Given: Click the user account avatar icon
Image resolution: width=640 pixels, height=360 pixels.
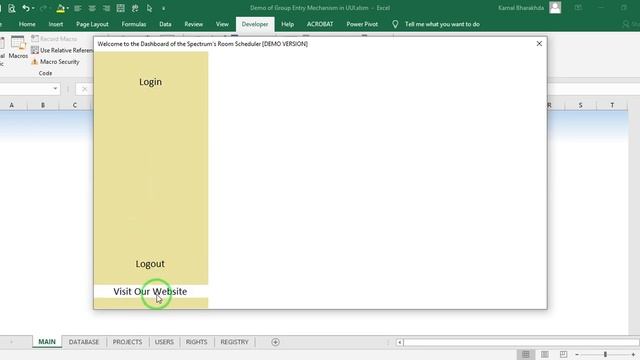Looking at the screenshot, I should (x=555, y=8).
